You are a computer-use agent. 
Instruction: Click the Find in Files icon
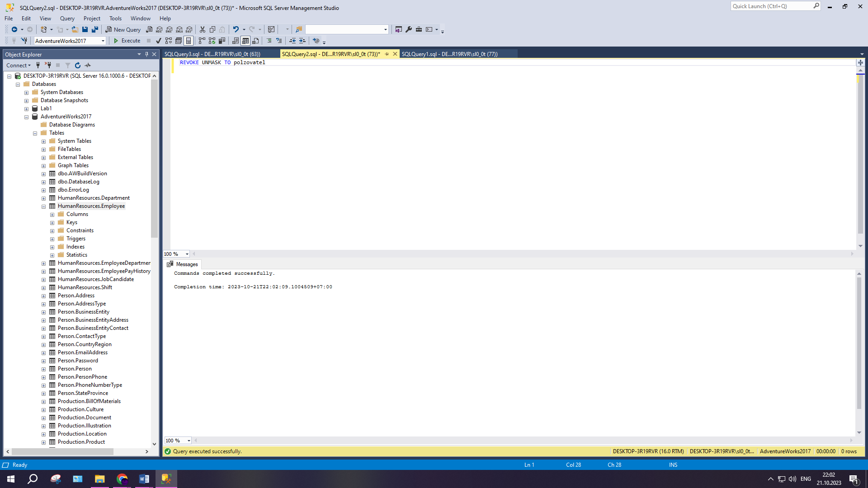299,29
